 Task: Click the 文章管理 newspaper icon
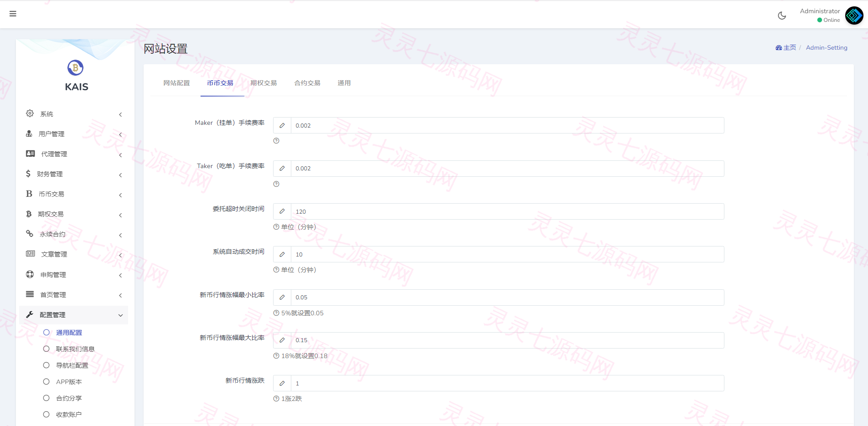[x=31, y=254]
